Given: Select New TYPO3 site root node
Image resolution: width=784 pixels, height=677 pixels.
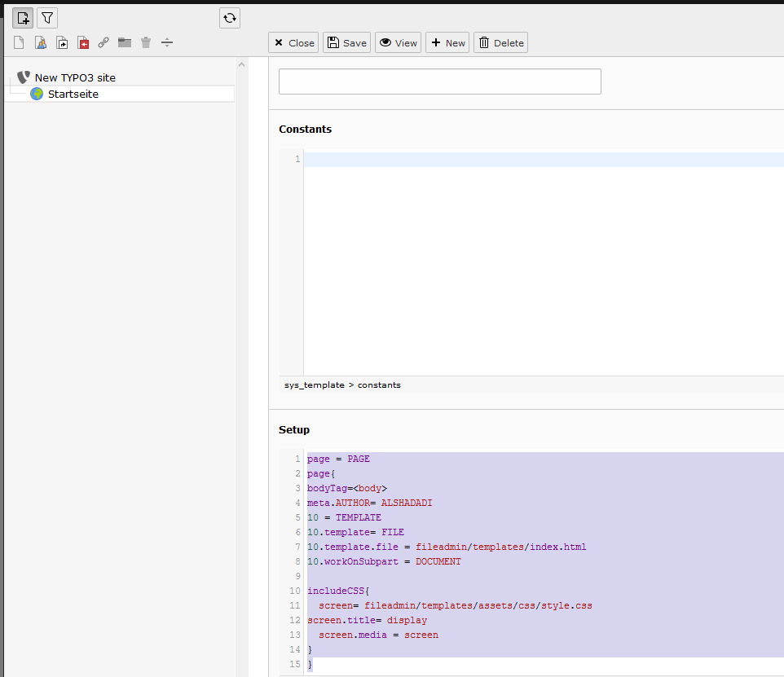Looking at the screenshot, I should (75, 77).
